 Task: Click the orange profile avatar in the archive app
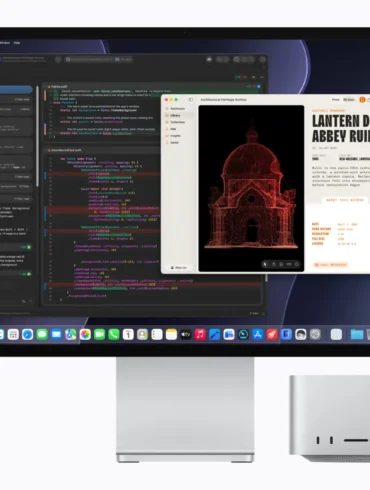click(x=362, y=100)
